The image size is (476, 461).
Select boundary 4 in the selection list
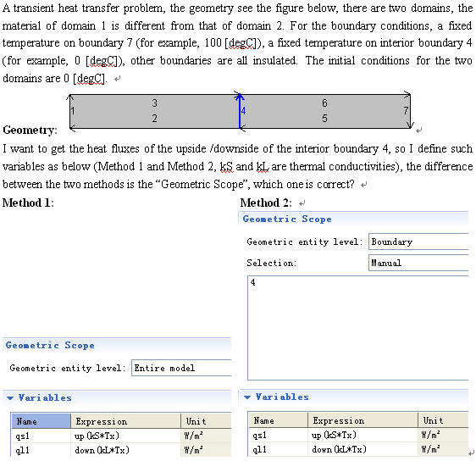(253, 282)
